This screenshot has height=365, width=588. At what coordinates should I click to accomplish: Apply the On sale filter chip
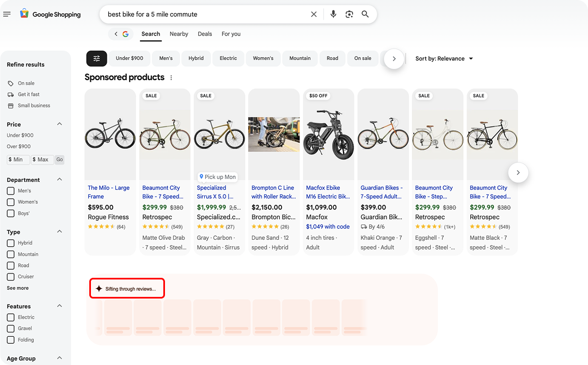(363, 58)
